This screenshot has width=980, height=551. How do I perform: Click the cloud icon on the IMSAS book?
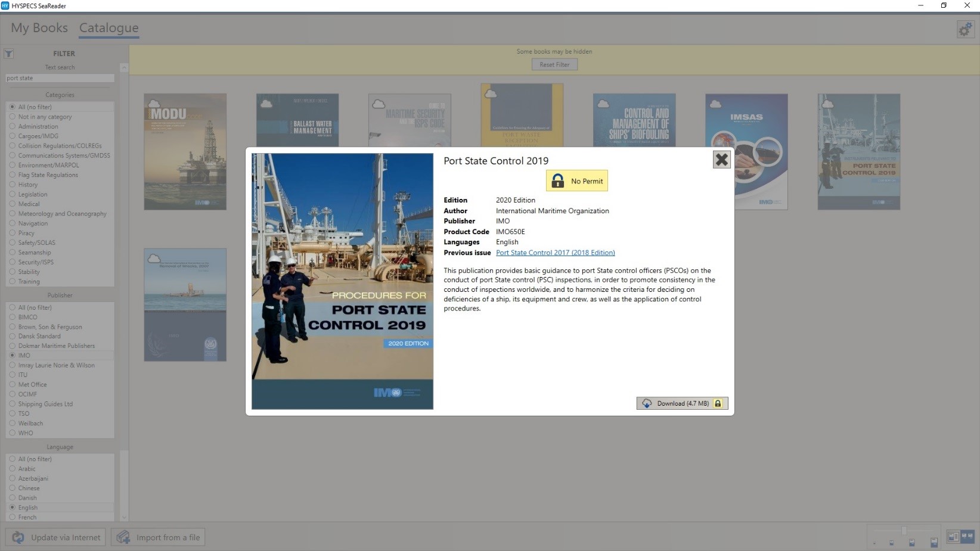click(x=715, y=104)
